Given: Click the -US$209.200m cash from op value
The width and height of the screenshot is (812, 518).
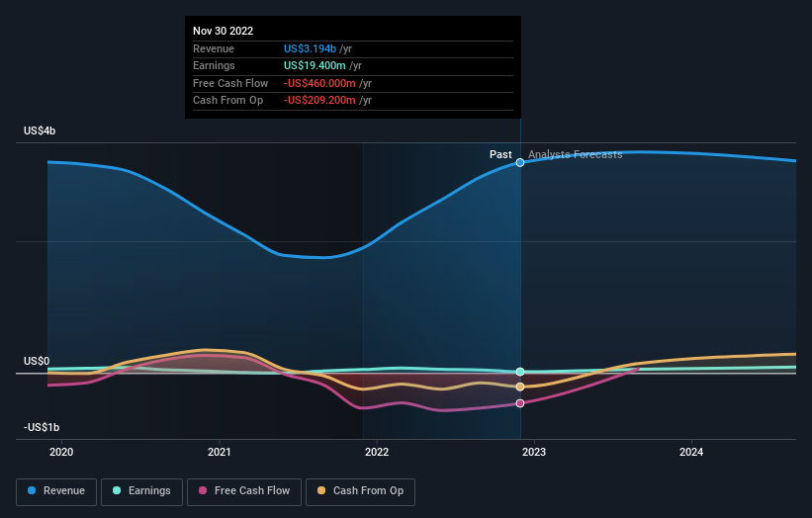Looking at the screenshot, I should [x=319, y=101].
